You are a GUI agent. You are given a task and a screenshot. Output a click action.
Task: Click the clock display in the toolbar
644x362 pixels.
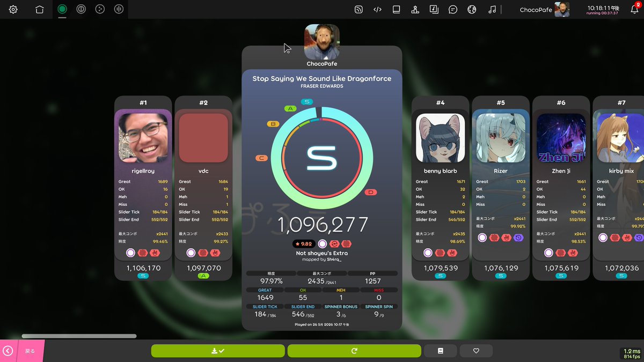click(x=603, y=10)
